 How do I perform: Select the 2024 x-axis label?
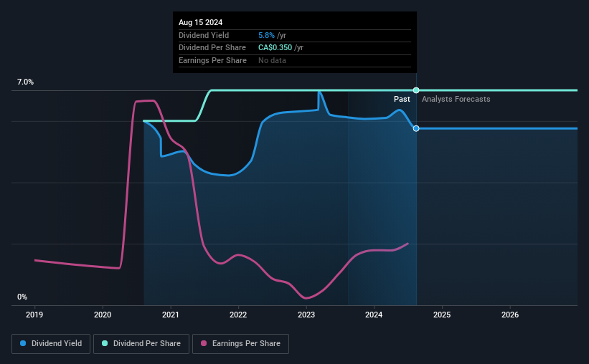point(374,315)
